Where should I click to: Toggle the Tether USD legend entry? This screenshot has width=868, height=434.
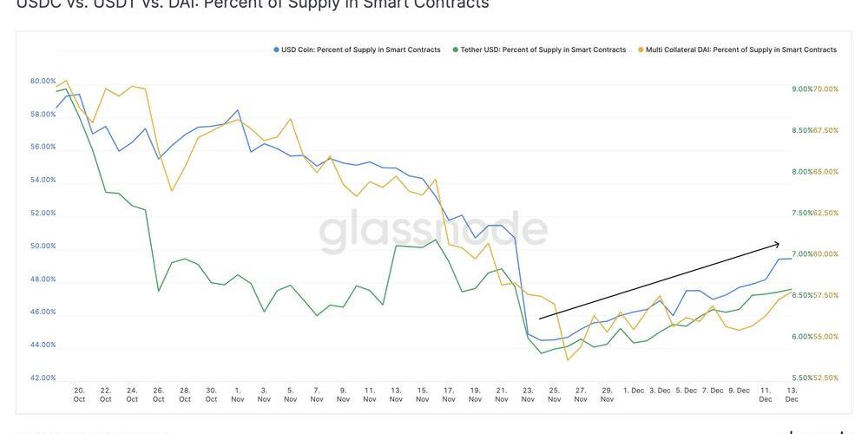(539, 49)
